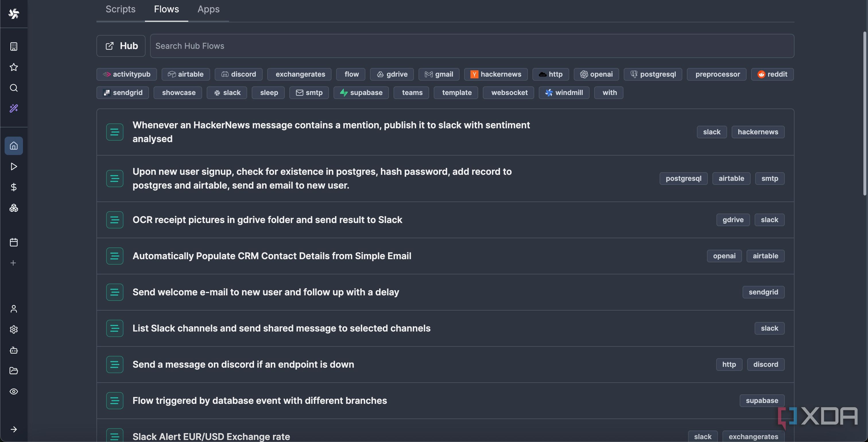Image resolution: width=868 pixels, height=442 pixels.
Task: Focus the Search Hub Flows field
Action: (472, 46)
